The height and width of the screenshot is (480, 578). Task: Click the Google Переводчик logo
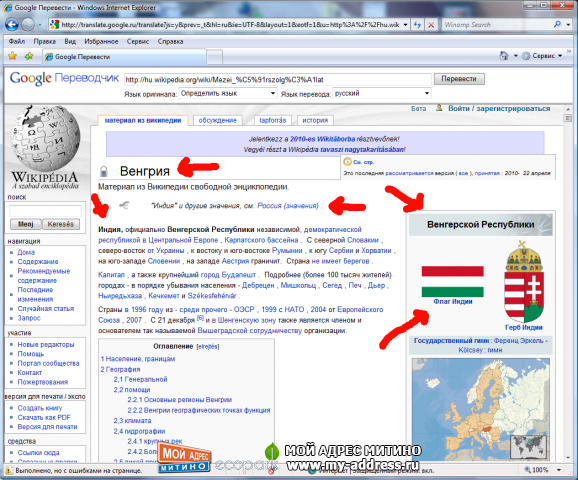tap(64, 79)
